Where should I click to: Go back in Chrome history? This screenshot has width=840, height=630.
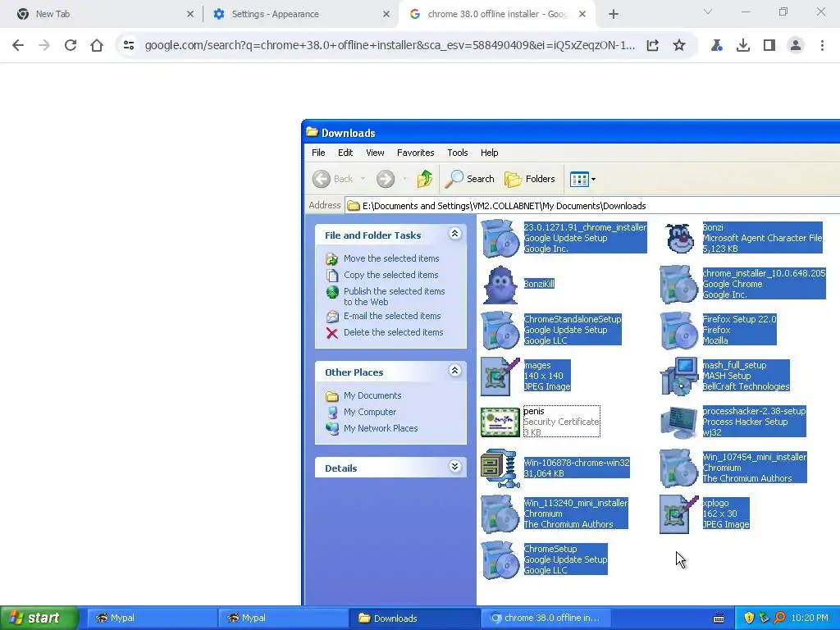pyautogui.click(x=18, y=46)
